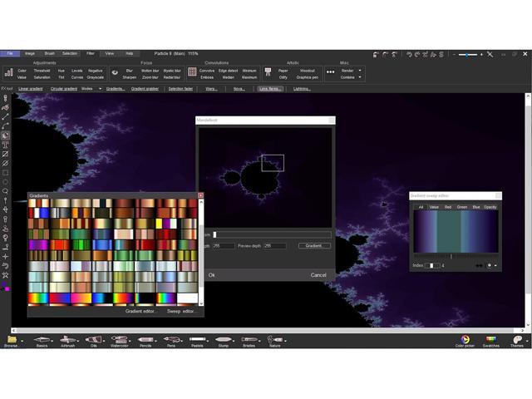Pick the Pens brush category
Image resolution: width=532 pixels, height=399 pixels.
171,340
